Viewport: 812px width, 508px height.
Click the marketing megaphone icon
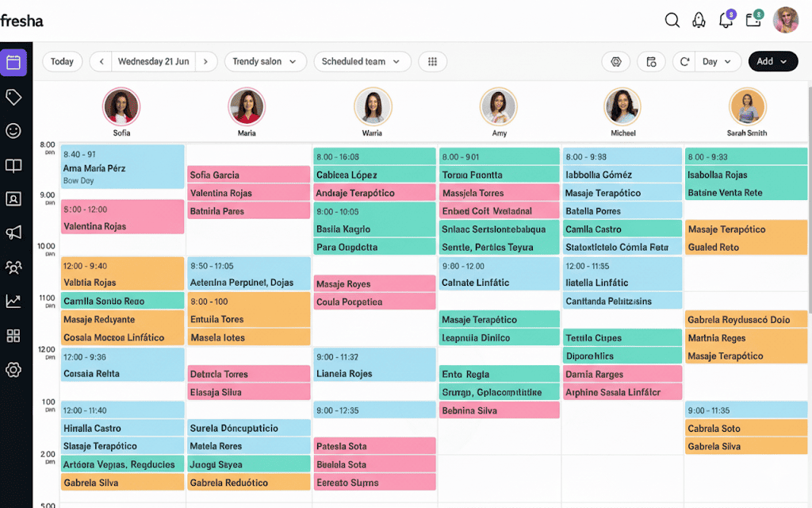pos(13,233)
